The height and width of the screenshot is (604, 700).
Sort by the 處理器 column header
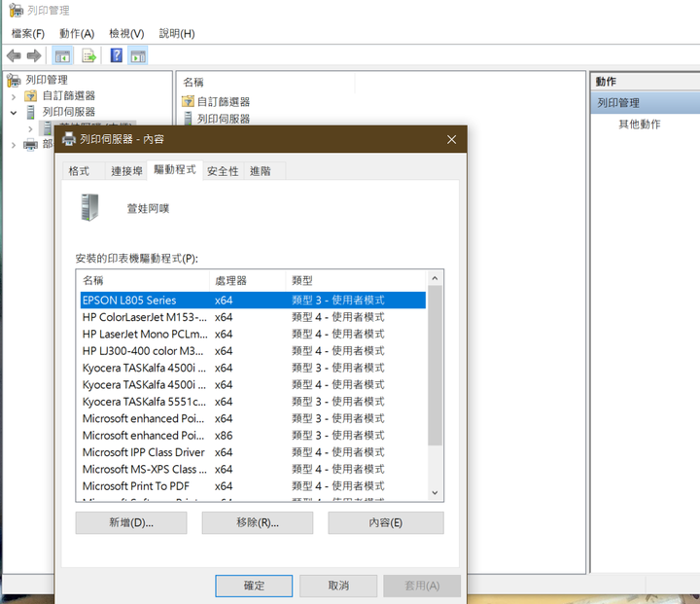tap(247, 280)
